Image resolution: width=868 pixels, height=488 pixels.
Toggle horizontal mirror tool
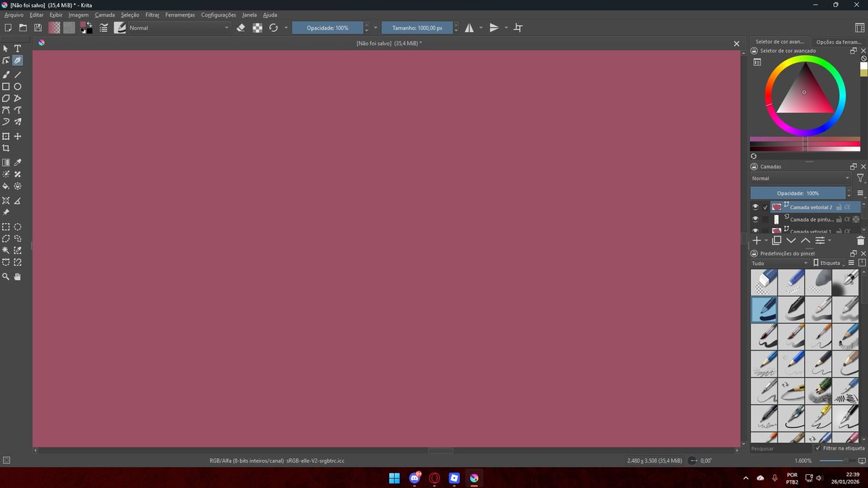469,28
